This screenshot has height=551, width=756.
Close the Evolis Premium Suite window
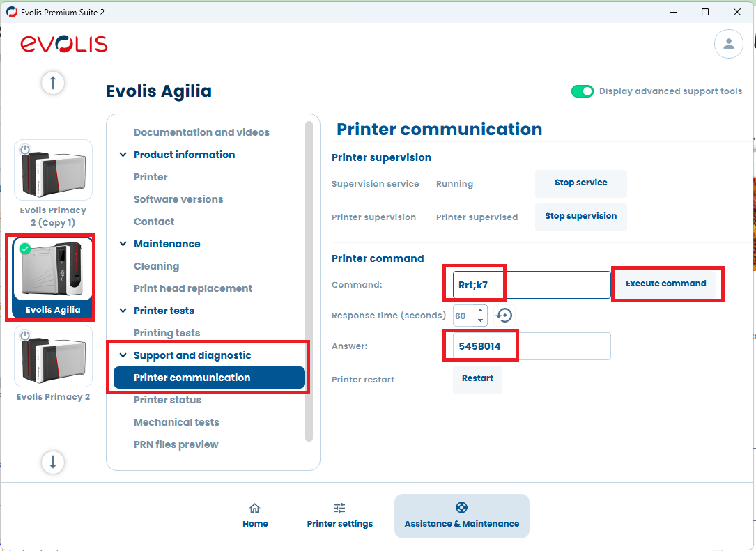coord(736,12)
